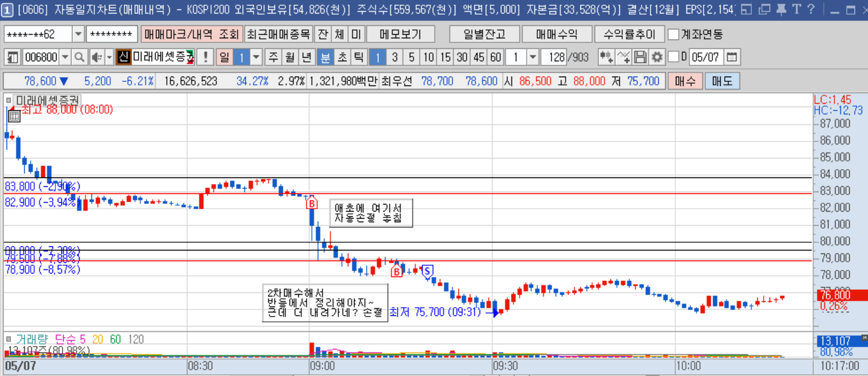Click the memo note starting with 2차매수해서
Screen dimensions: 868x376
coord(325,302)
